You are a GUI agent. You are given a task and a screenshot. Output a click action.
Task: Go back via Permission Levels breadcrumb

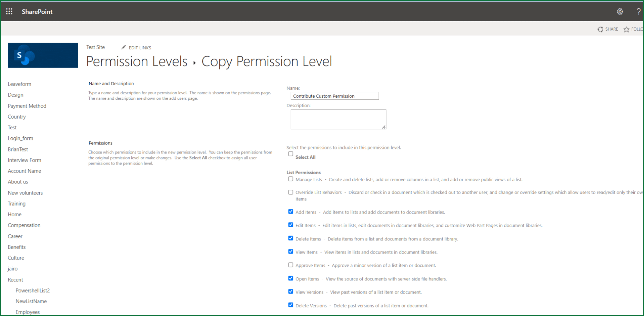[x=137, y=61]
